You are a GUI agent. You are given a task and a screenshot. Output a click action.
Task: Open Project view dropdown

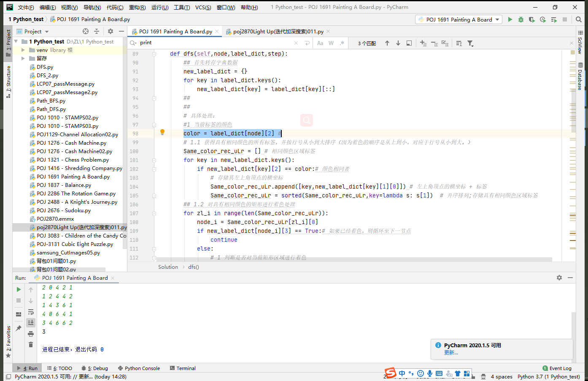click(47, 32)
